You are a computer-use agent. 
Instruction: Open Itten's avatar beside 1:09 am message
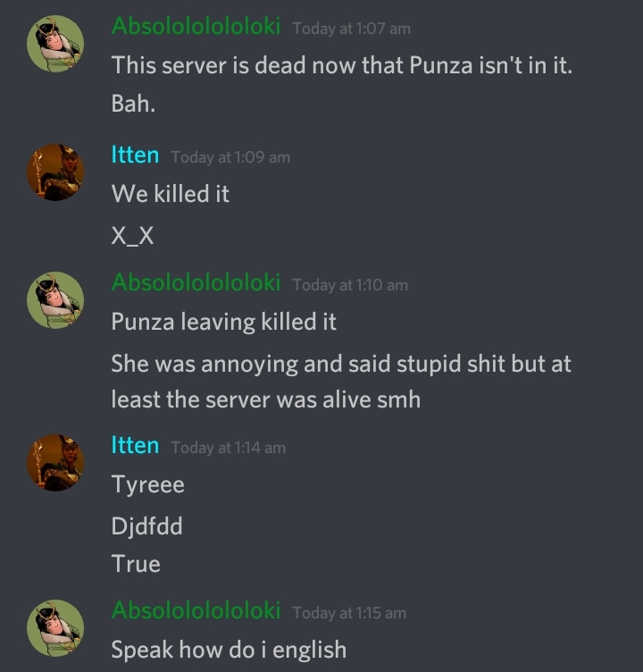[55, 172]
